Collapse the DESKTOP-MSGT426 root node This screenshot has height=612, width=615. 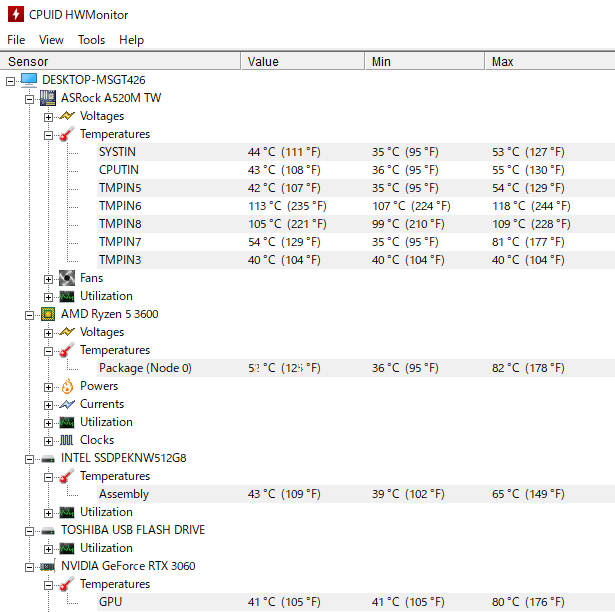pyautogui.click(x=11, y=81)
